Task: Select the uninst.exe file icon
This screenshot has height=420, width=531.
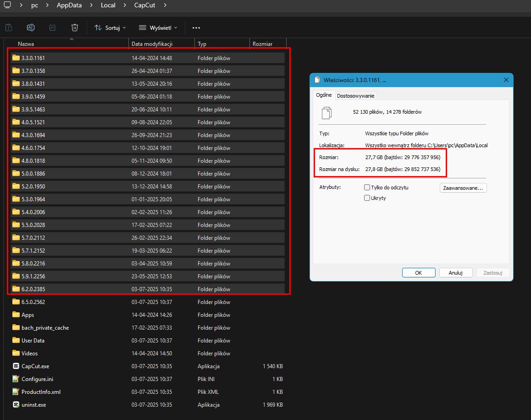Action: [16, 405]
